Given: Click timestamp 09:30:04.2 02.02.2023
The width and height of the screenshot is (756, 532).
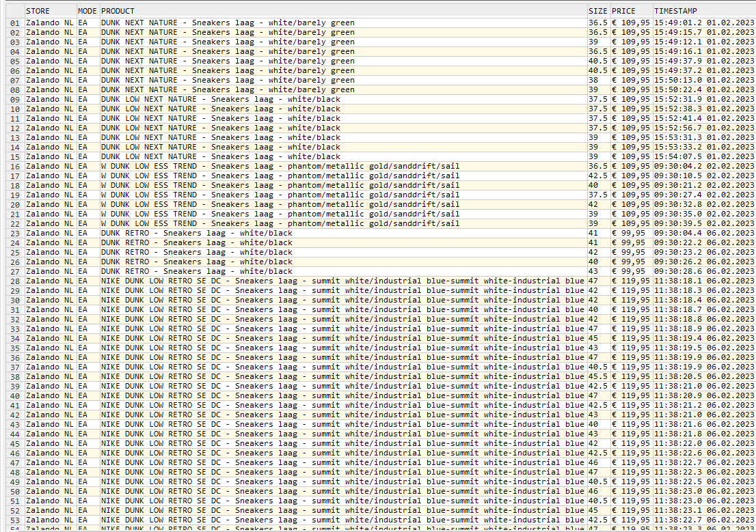Looking at the screenshot, I should [x=704, y=166].
